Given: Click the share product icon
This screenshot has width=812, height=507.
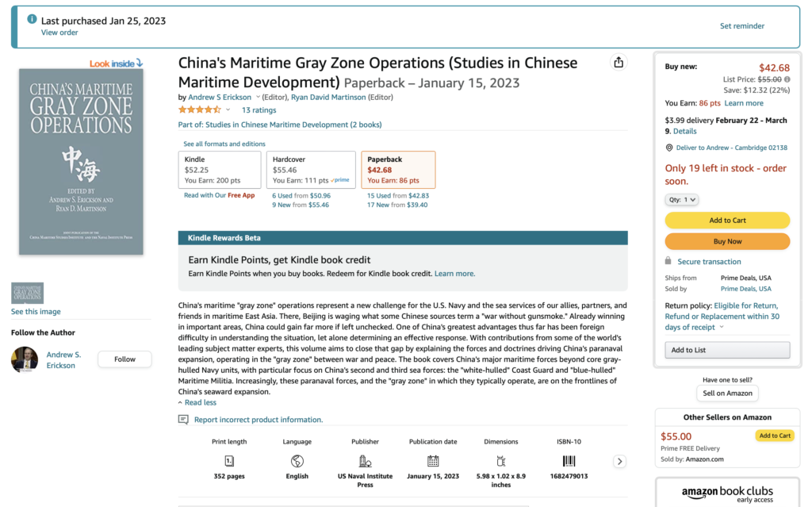Looking at the screenshot, I should coord(619,62).
